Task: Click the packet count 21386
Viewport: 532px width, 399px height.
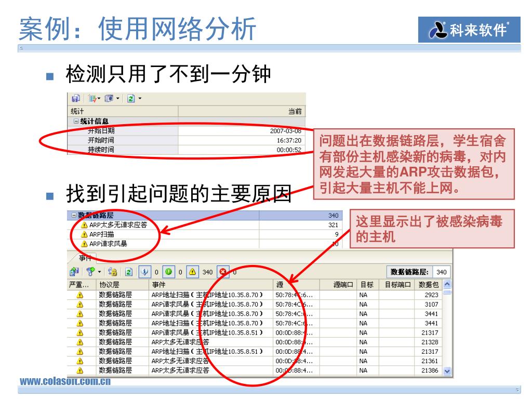Action: (430, 370)
